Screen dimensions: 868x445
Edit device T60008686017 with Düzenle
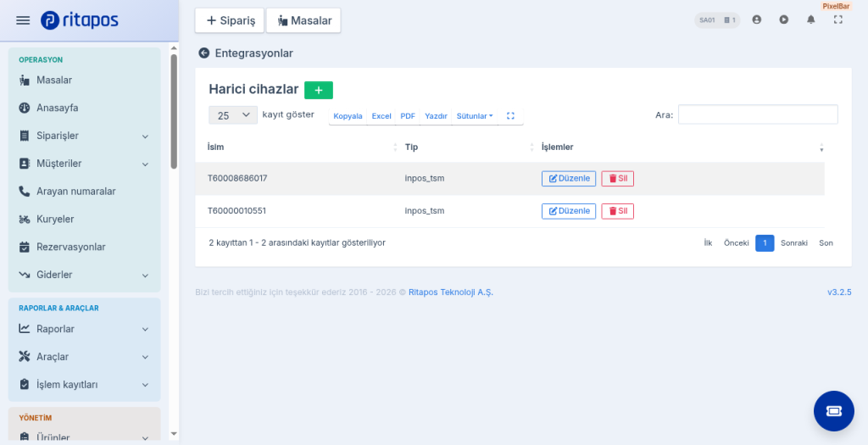[x=569, y=178]
